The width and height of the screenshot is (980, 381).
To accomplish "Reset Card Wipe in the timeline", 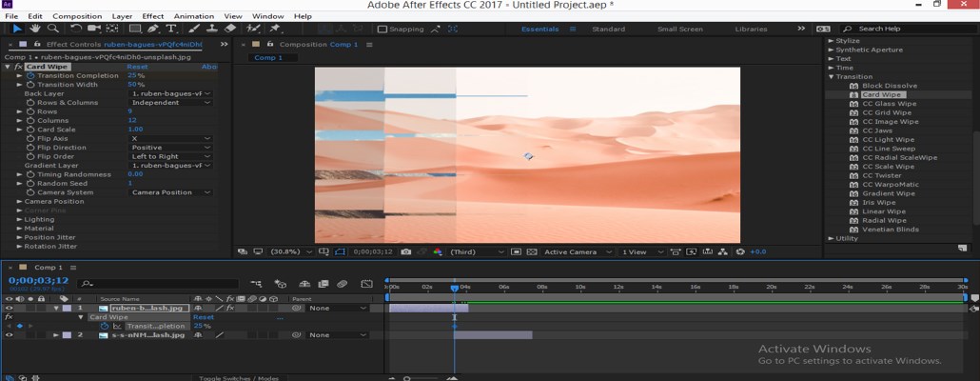I will click(x=203, y=317).
